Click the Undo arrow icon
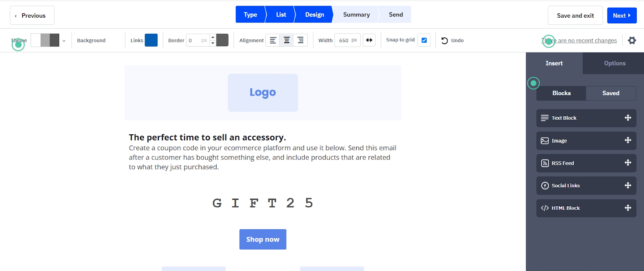Screen dimensions: 644x271 (444, 40)
